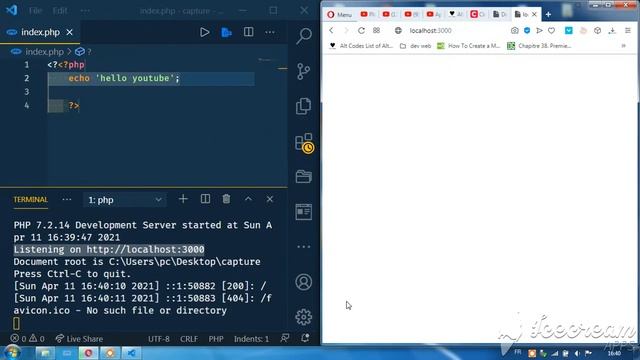Viewport: 640px width, 360px height.
Task: Show additional views ellipsis in activity bar
Action: pos(304,247)
